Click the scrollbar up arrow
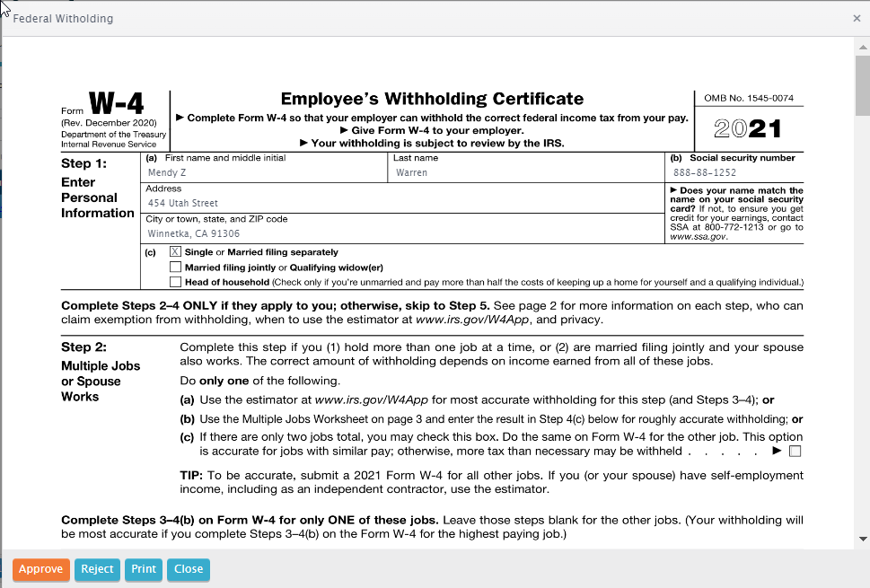Image resolution: width=870 pixels, height=588 pixels. (863, 48)
